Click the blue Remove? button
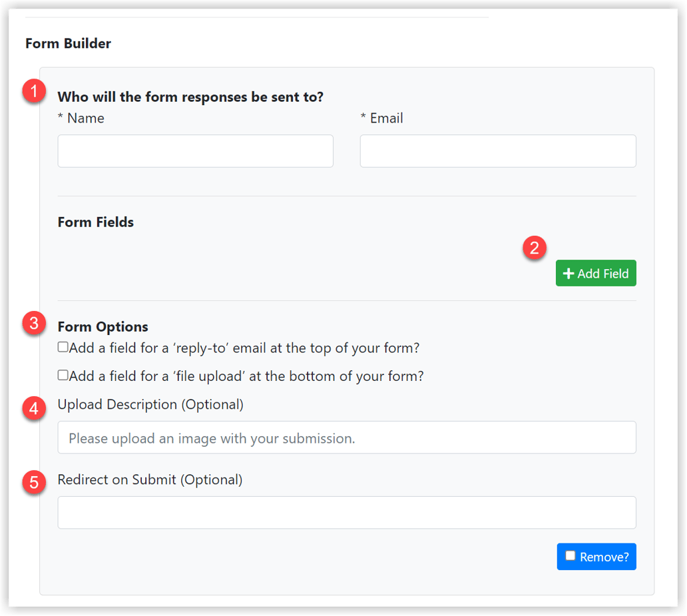Screen dimensions: 687x616 [596, 557]
